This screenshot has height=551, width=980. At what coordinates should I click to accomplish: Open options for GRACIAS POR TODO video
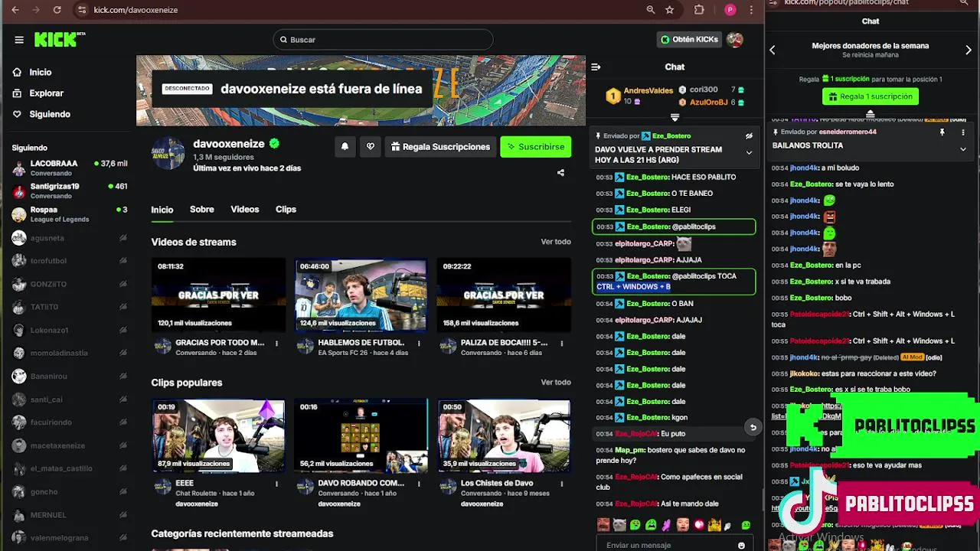[x=276, y=344]
